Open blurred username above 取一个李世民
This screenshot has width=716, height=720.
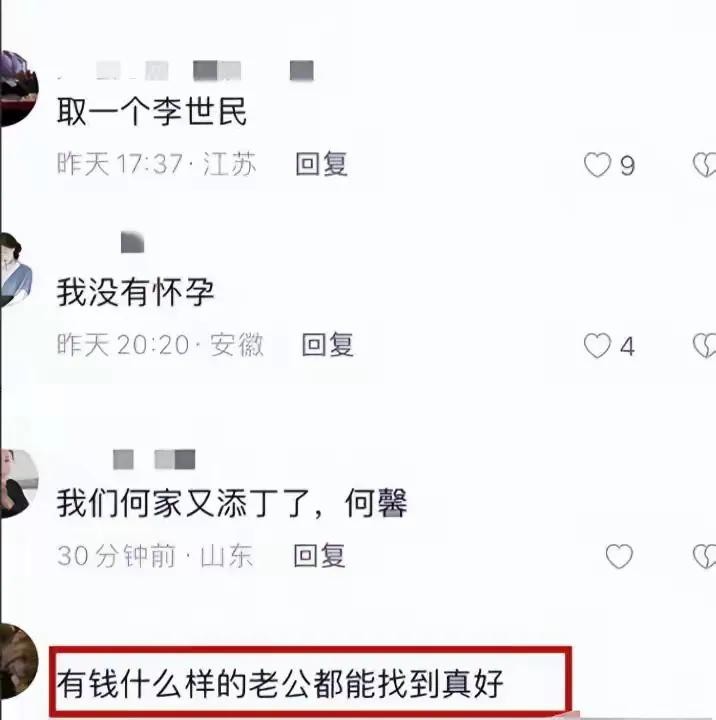tap(186, 71)
